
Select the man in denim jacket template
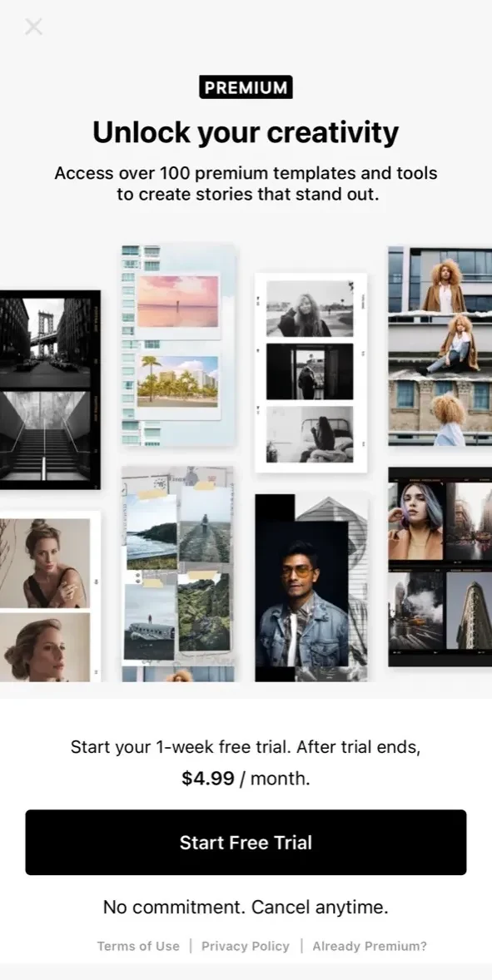(311, 587)
